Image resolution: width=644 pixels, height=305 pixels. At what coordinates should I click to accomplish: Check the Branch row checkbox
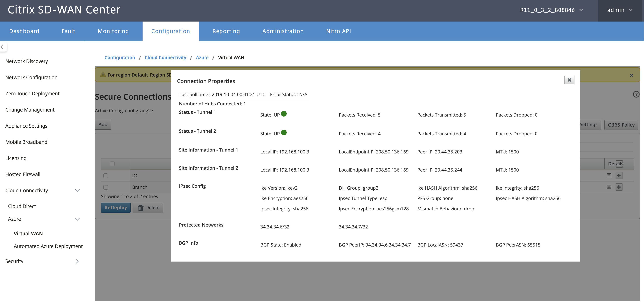(106, 187)
